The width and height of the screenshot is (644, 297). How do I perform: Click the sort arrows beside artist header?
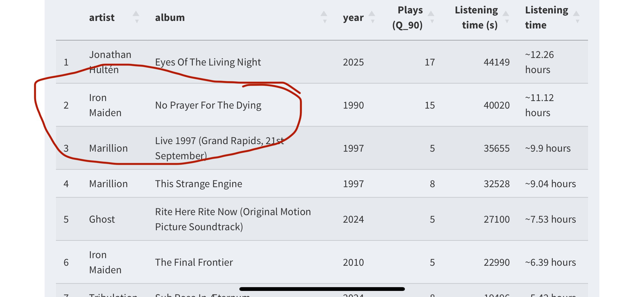pos(136,17)
